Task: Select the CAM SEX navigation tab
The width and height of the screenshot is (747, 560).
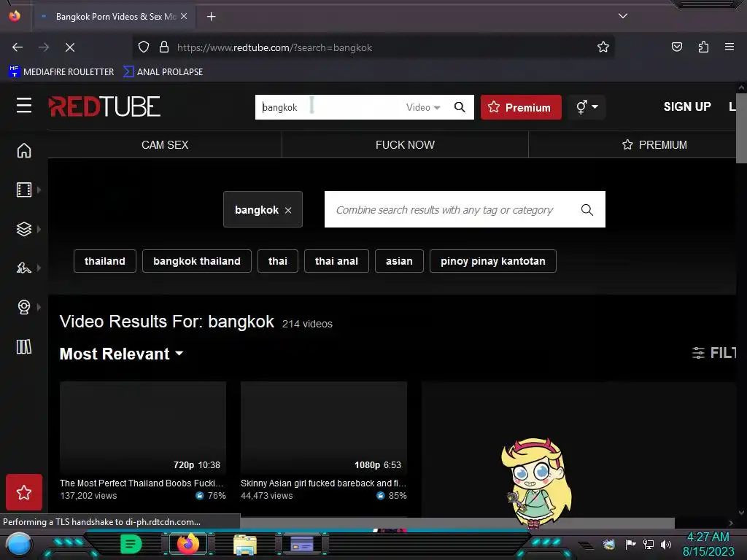Action: click(x=165, y=145)
